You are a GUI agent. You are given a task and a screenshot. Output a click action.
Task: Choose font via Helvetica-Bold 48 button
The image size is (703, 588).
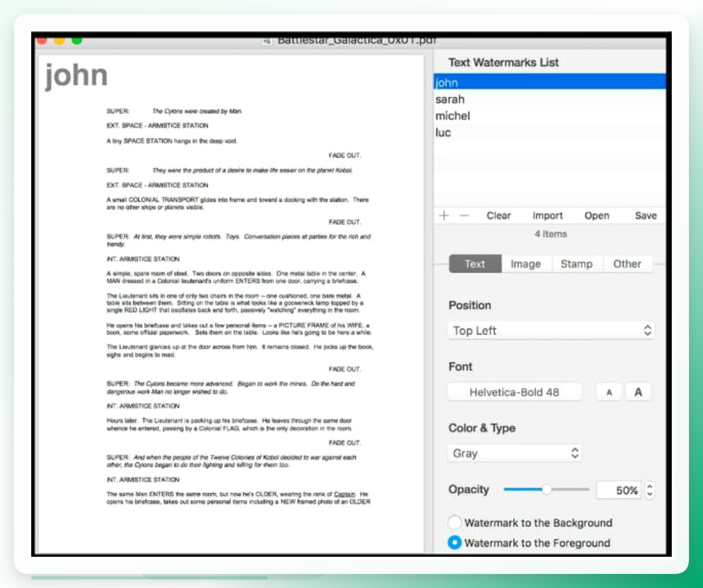click(x=514, y=392)
